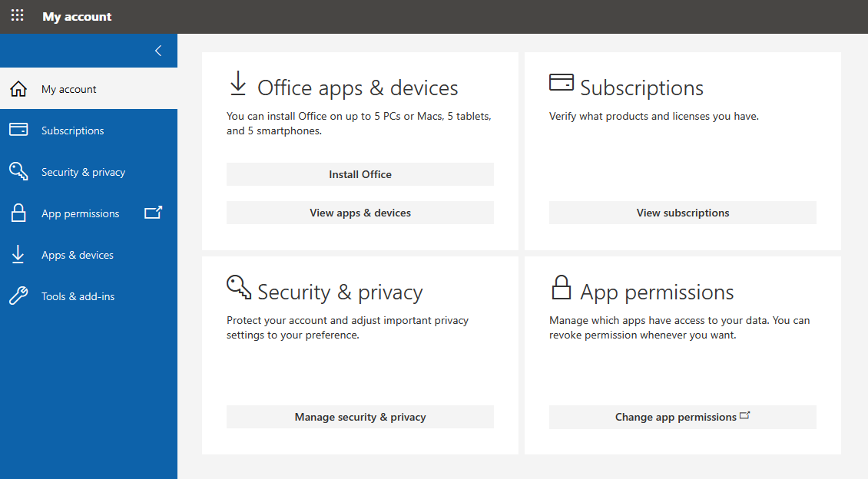This screenshot has height=479, width=868.
Task: Click the key icon for Security & privacy in sidebar
Action: click(x=18, y=171)
